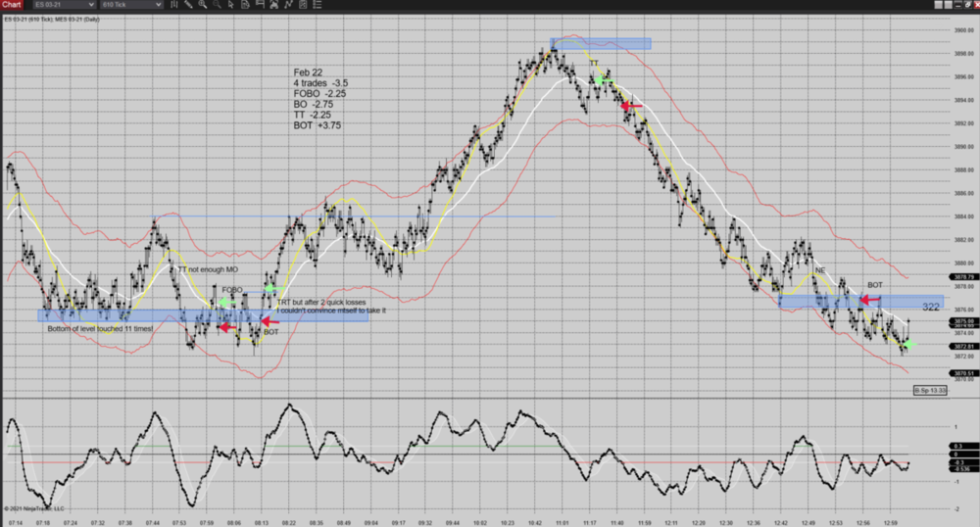Screen dimensions: 980x527
Task: Click the B.Sp 13.33 label box
Action: 930,390
